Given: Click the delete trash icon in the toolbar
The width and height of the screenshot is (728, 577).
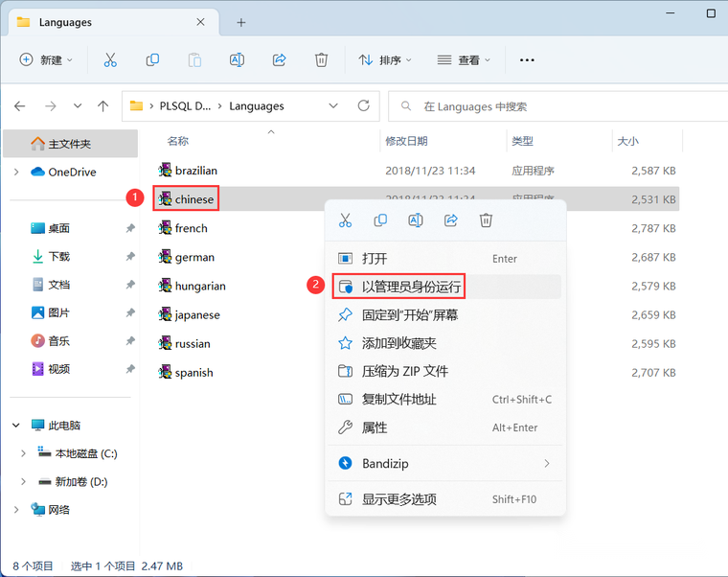Looking at the screenshot, I should (321, 60).
